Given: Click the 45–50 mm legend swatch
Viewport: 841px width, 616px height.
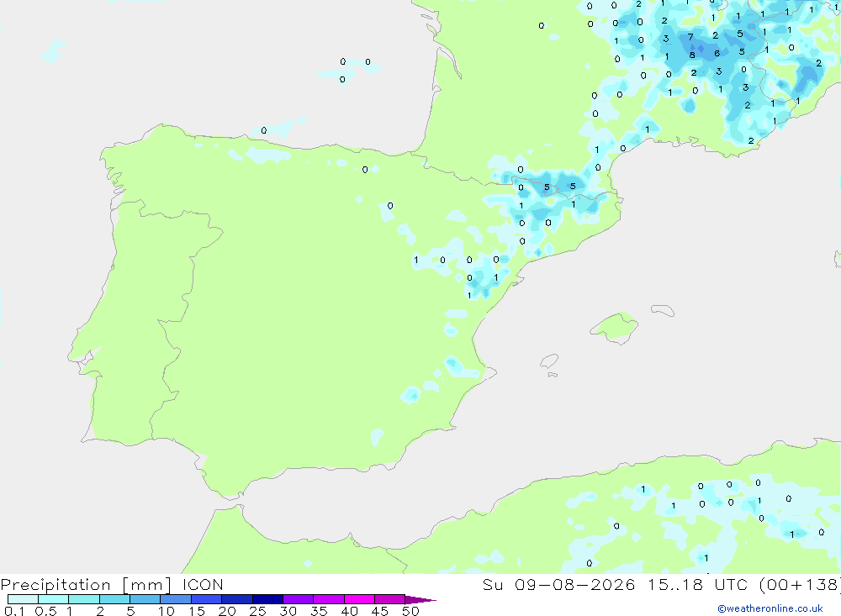Looking at the screenshot, I should [389, 599].
